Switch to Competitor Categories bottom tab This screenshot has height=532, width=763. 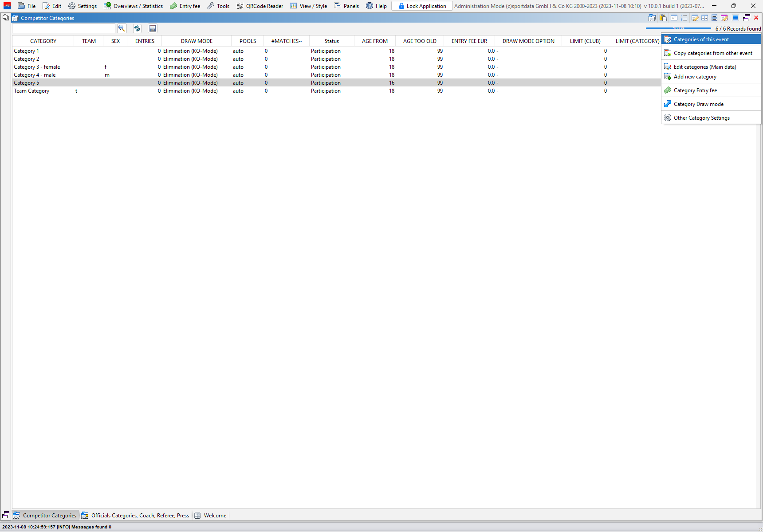[x=45, y=515]
